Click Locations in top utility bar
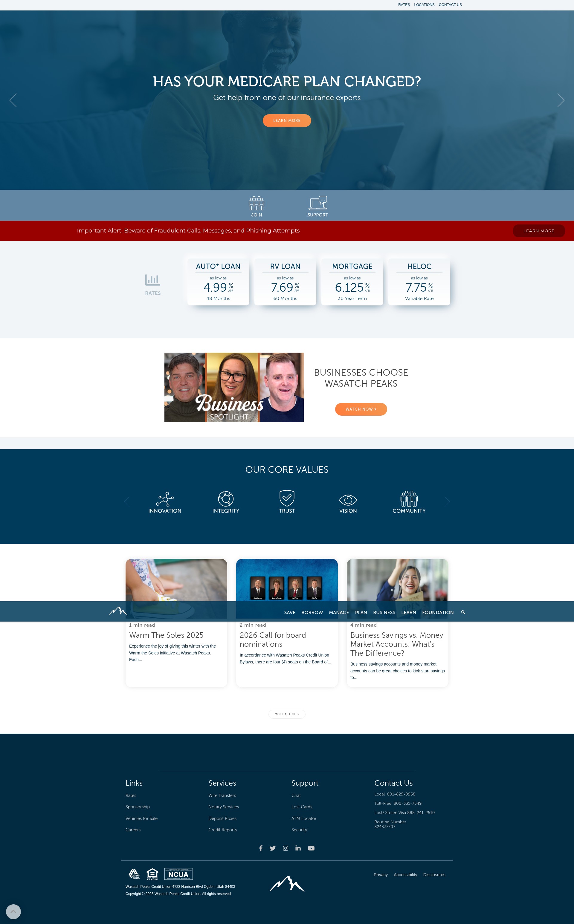The width and height of the screenshot is (574, 924). click(424, 5)
